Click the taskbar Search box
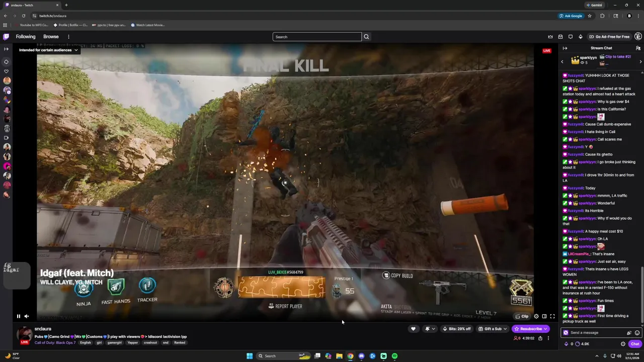Image resolution: width=644 pixels, height=362 pixels. pyautogui.click(x=283, y=356)
